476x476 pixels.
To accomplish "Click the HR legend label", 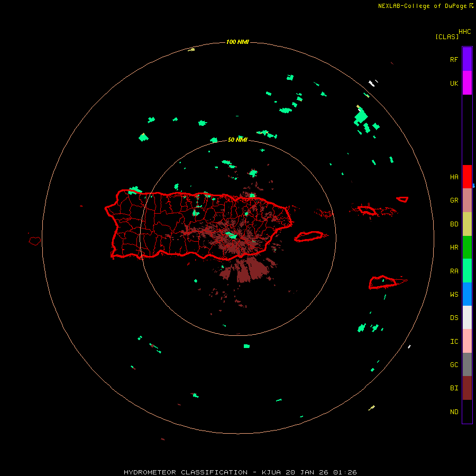I will coord(454,248).
